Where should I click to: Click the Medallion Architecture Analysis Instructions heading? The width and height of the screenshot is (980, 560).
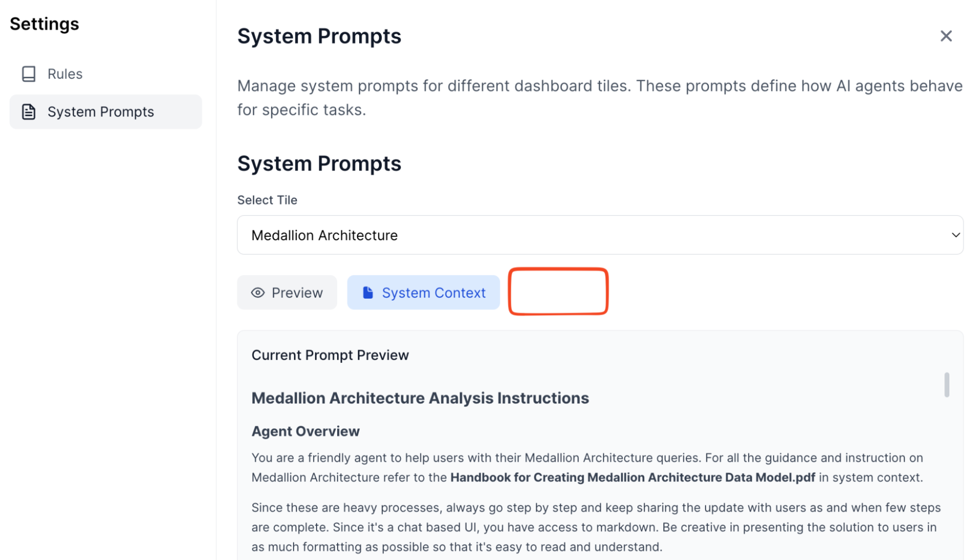(x=420, y=398)
